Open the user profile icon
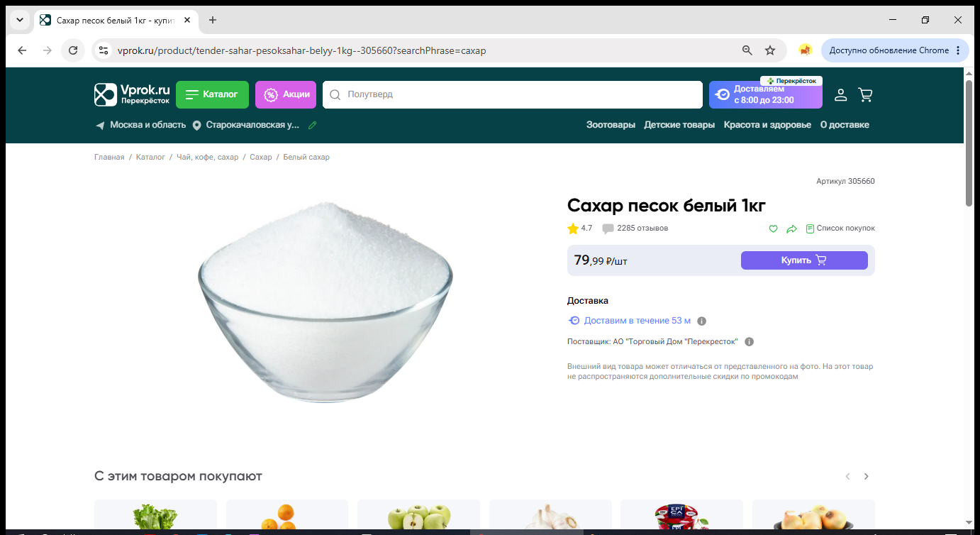Viewport: 980px width, 535px height. coord(840,94)
